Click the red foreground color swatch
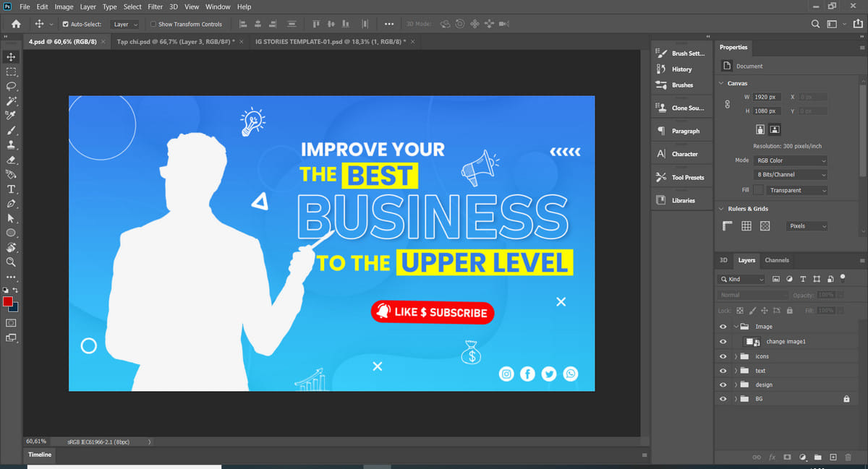Image resolution: width=868 pixels, height=469 pixels. 8,301
